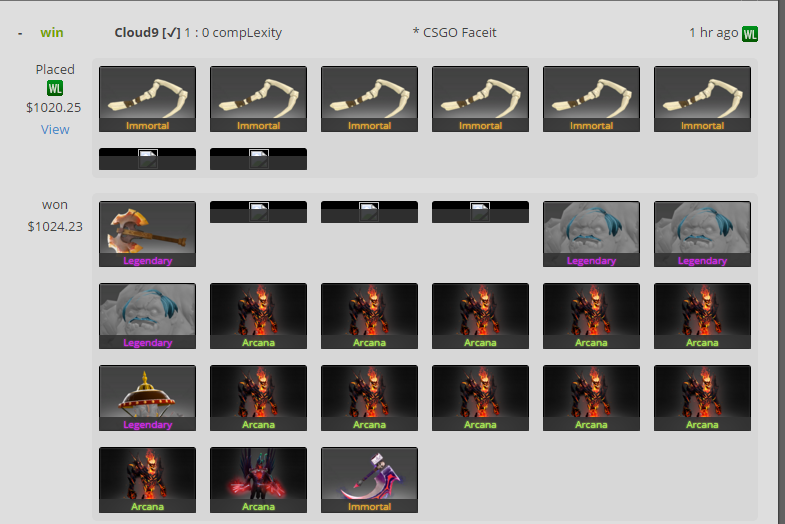
Task: Click the Placed label
Action: [x=55, y=70]
